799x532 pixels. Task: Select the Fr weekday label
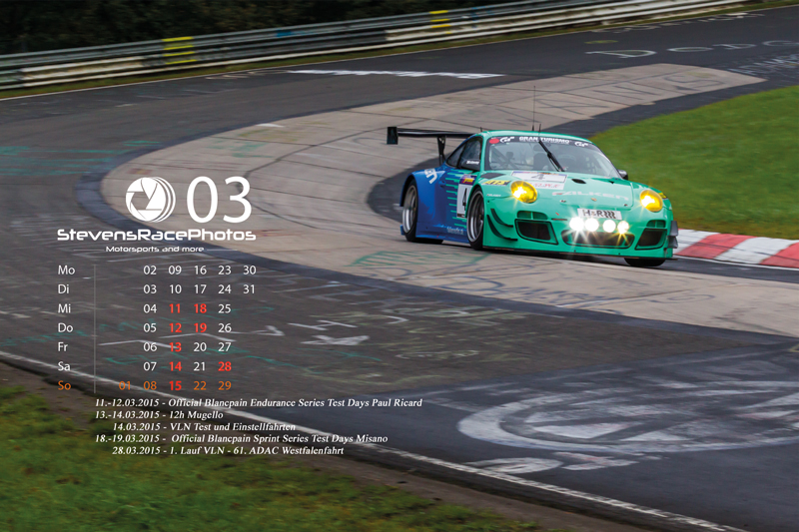(63, 346)
